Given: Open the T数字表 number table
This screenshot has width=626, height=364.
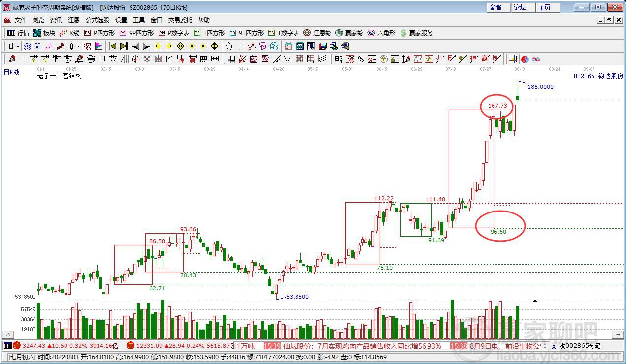Looking at the screenshot, I should pos(284,33).
